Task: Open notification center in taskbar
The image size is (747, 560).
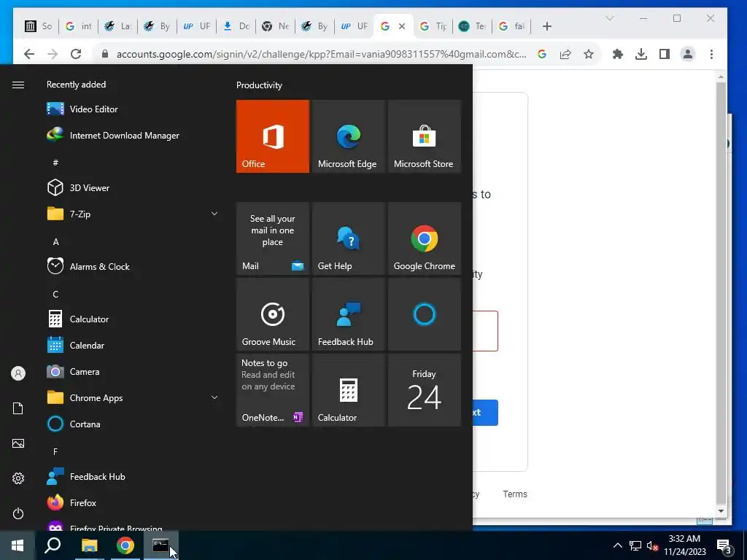Action: 724,546
